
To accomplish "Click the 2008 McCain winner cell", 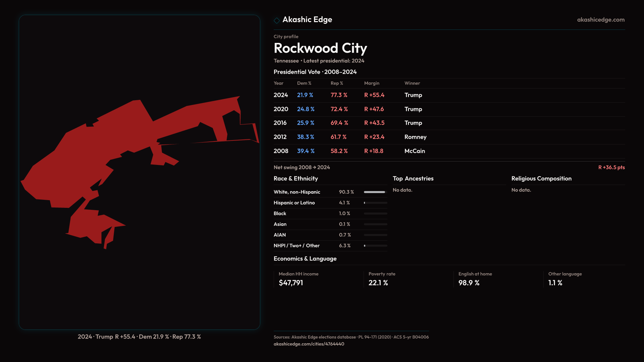I will click(x=415, y=151).
